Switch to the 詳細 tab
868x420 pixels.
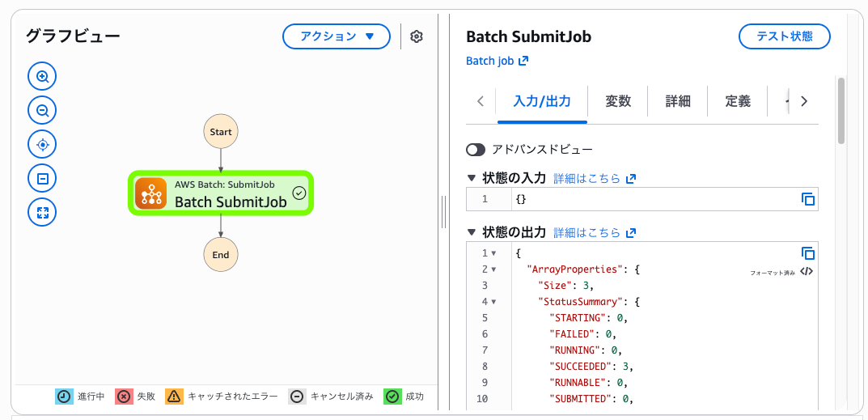coord(678,101)
